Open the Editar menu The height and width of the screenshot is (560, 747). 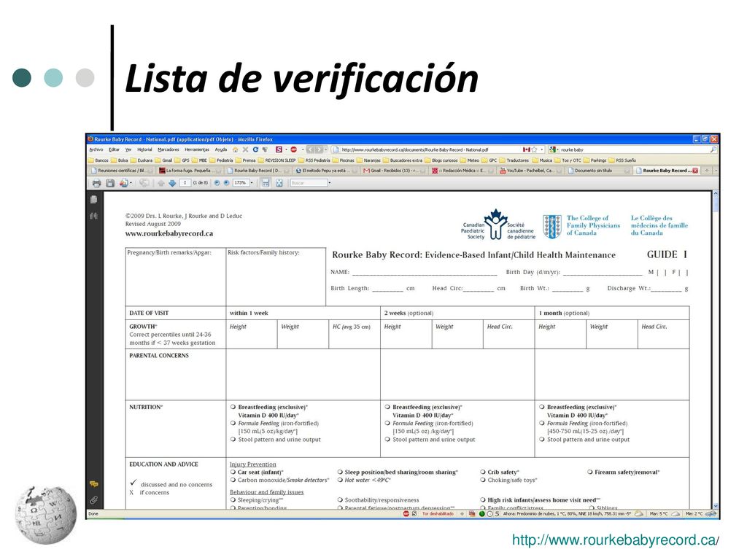(114, 149)
